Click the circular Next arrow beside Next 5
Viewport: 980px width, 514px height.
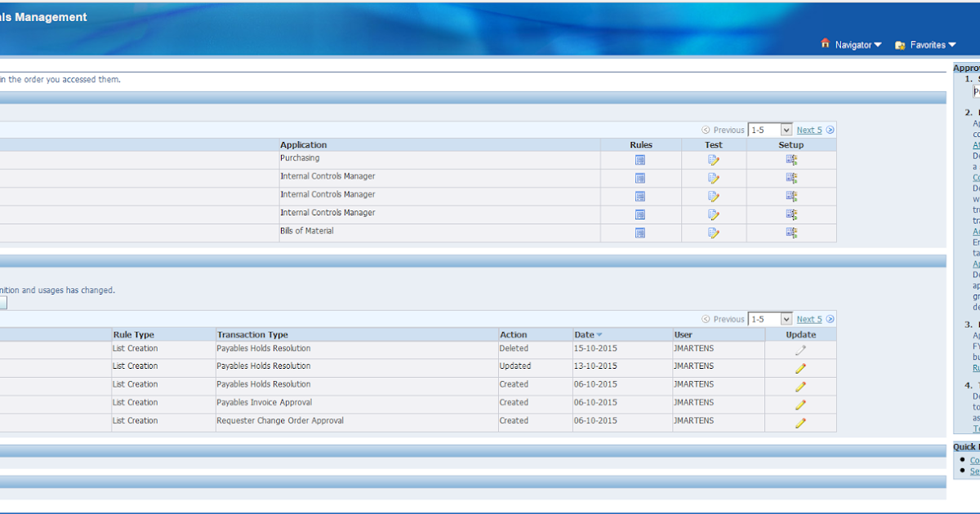[830, 130]
